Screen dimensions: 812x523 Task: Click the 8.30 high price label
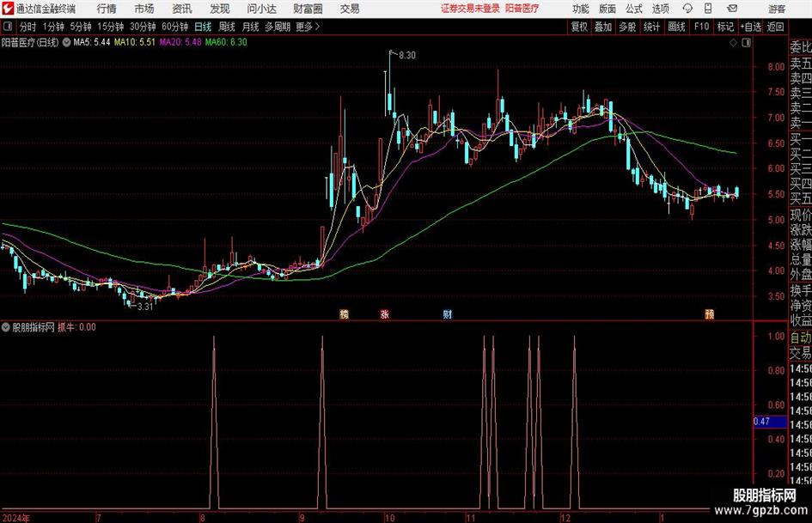pos(407,56)
